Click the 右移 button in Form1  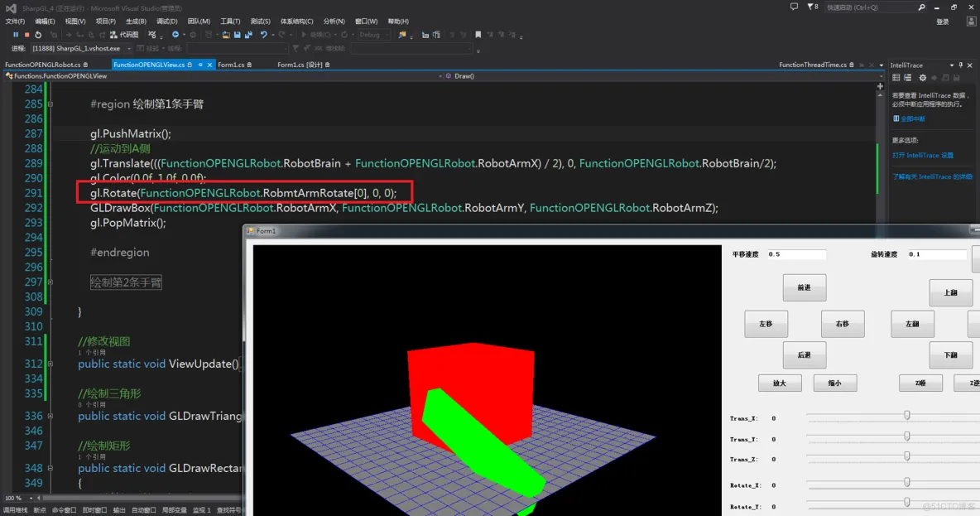pyautogui.click(x=843, y=324)
